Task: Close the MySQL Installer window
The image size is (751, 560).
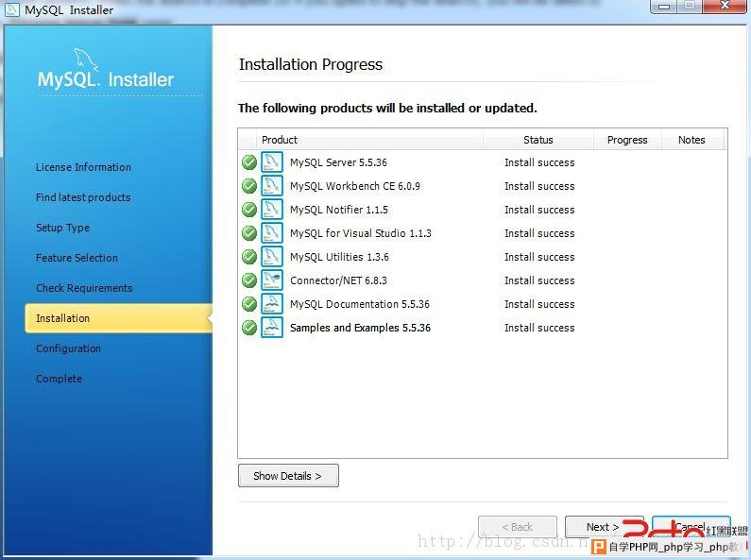Action: point(725,6)
